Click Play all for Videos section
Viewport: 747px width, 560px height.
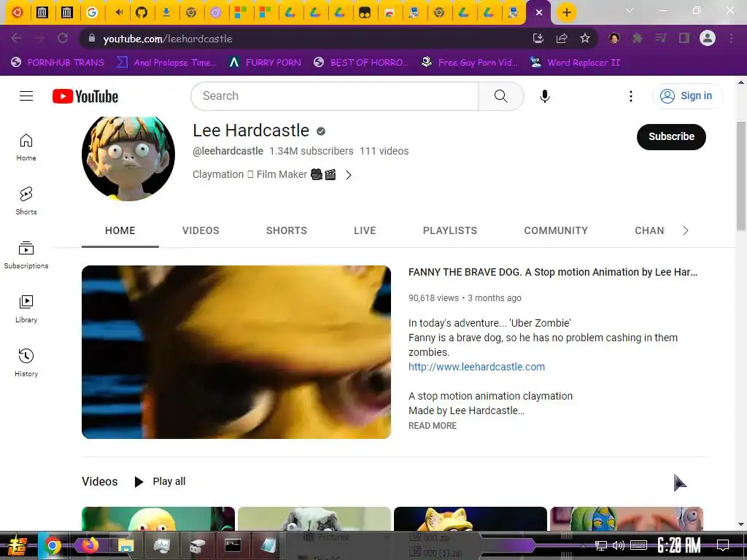tap(160, 481)
